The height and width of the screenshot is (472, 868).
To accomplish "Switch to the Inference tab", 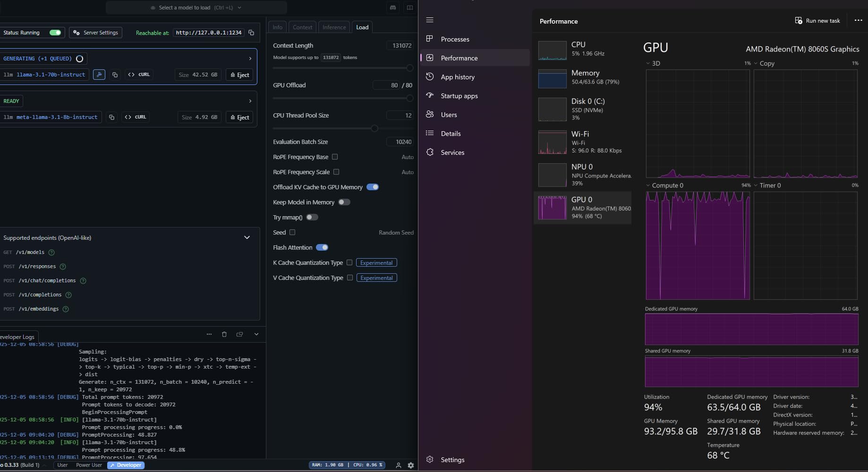I will click(x=334, y=27).
